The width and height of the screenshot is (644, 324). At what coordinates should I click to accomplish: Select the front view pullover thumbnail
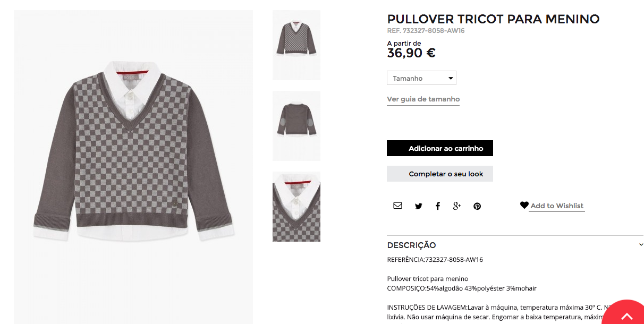pyautogui.click(x=296, y=45)
